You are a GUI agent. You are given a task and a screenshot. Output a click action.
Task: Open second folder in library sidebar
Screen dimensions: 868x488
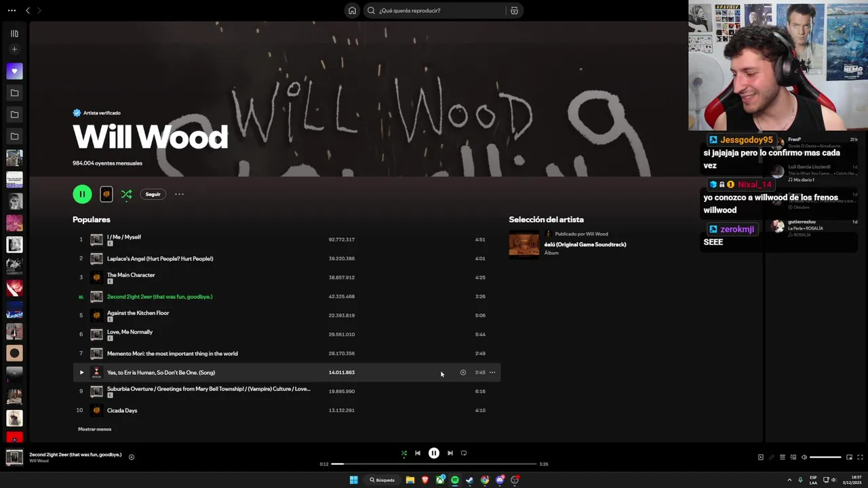coord(14,115)
